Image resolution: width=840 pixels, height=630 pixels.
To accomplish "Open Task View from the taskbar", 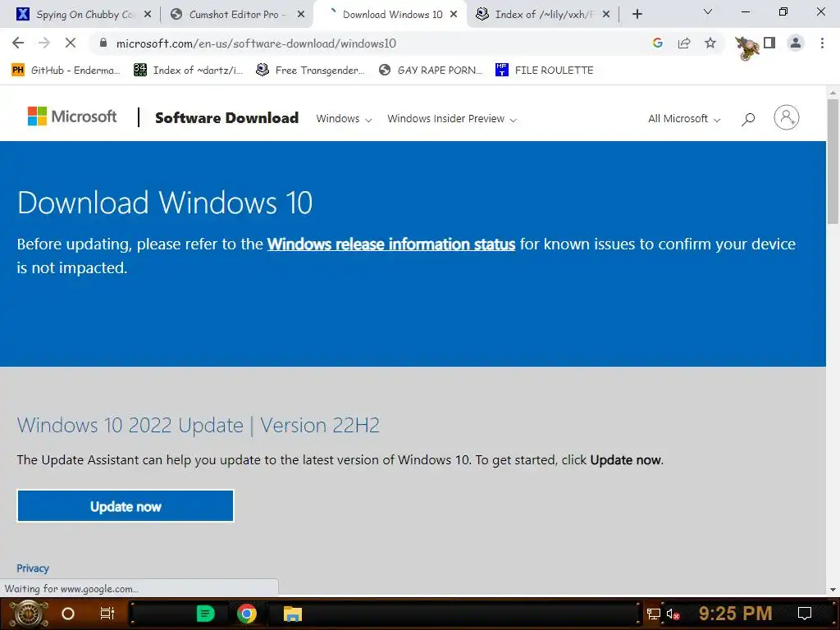I will tap(107, 614).
